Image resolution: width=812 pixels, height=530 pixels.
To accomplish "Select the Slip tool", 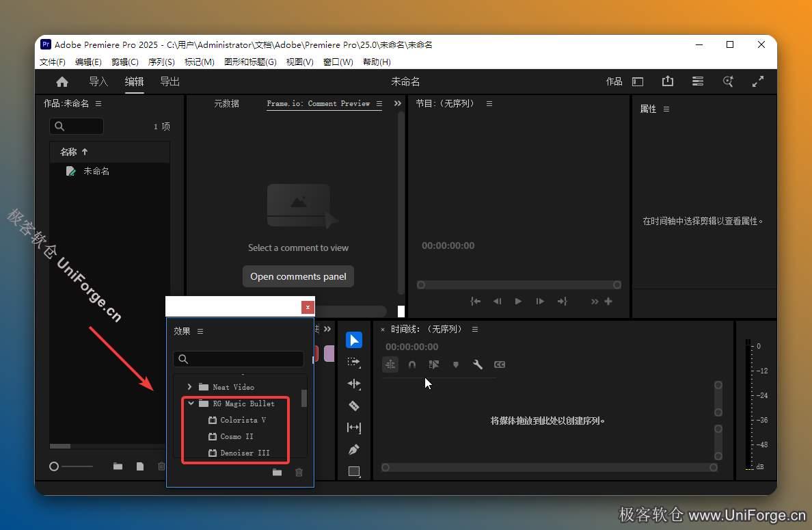I will 353,427.
